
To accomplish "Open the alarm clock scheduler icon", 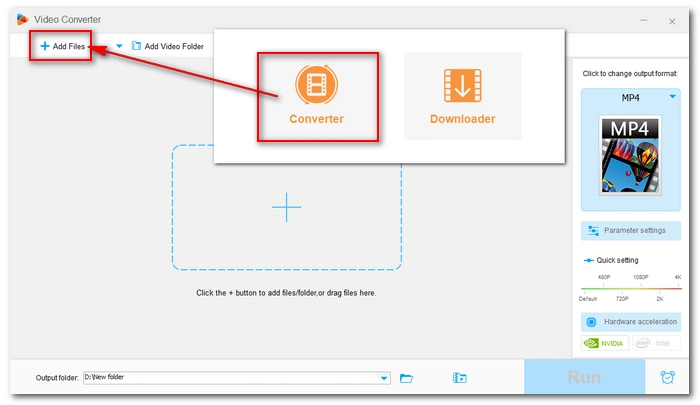I will click(667, 377).
